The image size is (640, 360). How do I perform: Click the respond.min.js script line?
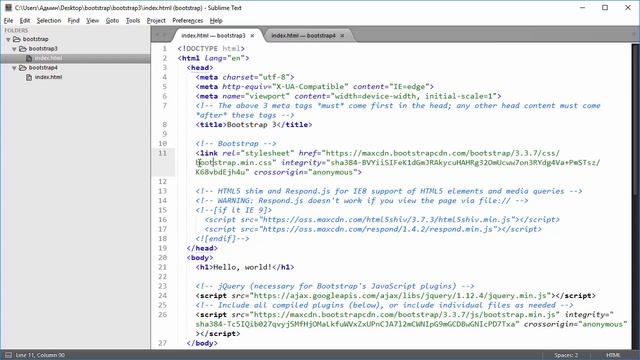[x=373, y=229]
